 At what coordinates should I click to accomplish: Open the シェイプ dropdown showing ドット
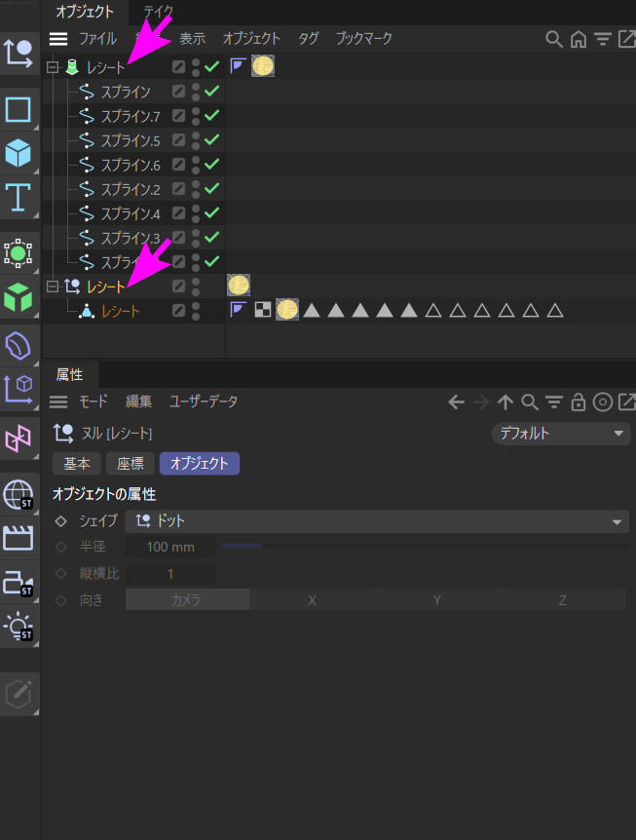pos(376,521)
